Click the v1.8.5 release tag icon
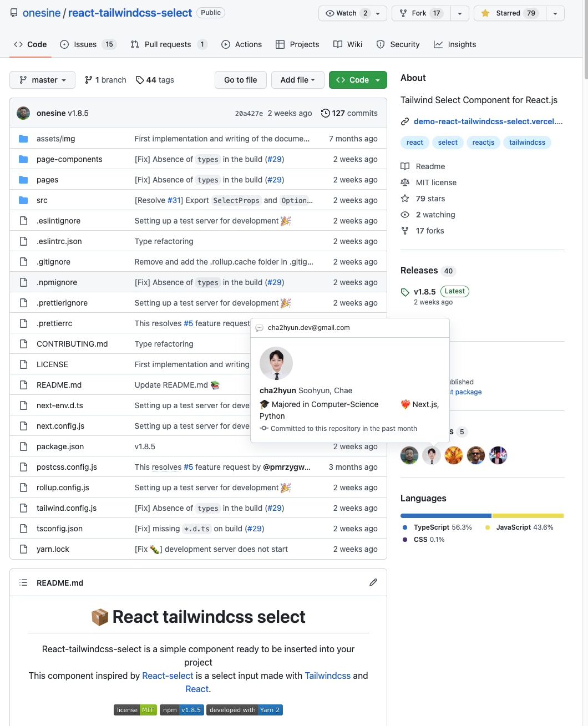This screenshot has height=726, width=588. tap(405, 292)
